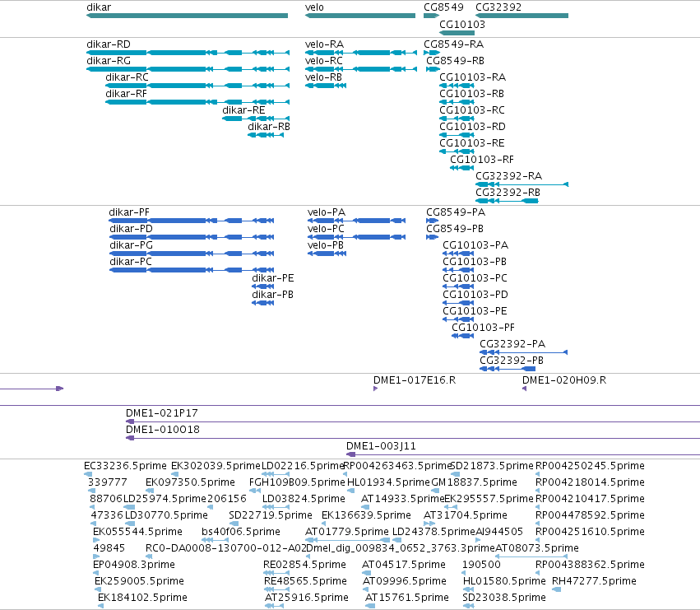The height and width of the screenshot is (610, 700).
Task: Click the LD03824.5prime EST
Action: (x=276, y=507)
